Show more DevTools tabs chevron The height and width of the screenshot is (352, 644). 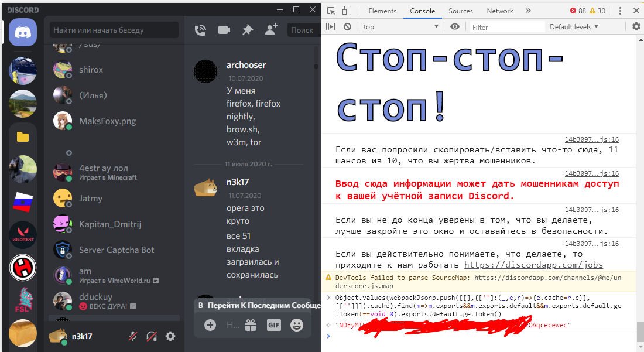(x=528, y=11)
